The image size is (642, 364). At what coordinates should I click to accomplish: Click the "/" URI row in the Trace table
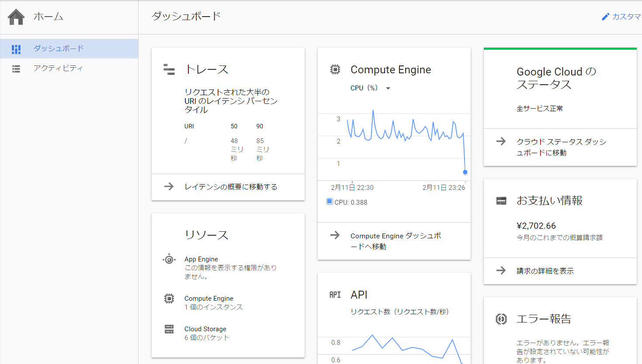coord(186,141)
